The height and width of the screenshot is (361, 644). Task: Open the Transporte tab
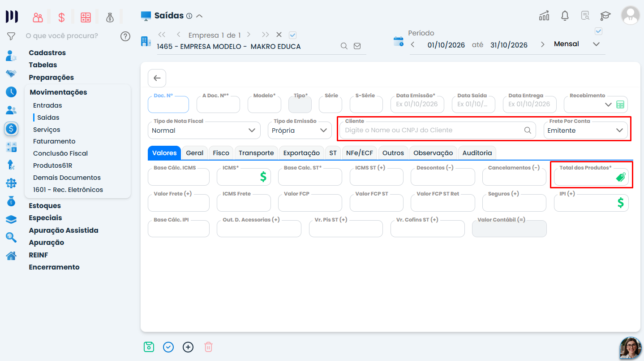(x=256, y=153)
